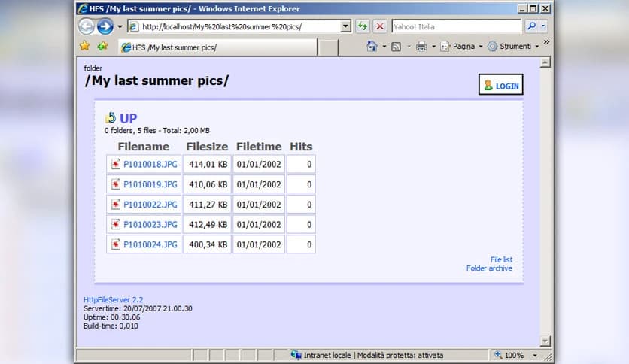
Task: Click the File list link
Action: pyautogui.click(x=501, y=259)
